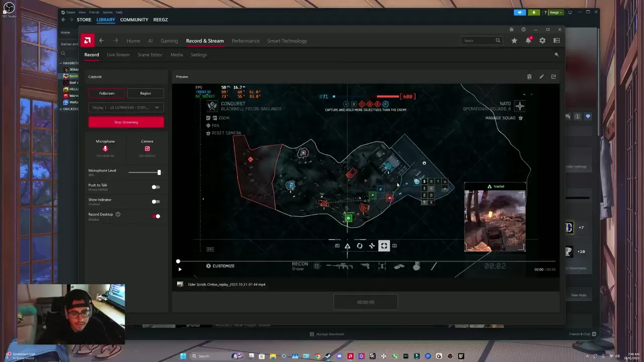644x362 pixels.
Task: Click the file icon beside replay filename
Action: [180, 284]
